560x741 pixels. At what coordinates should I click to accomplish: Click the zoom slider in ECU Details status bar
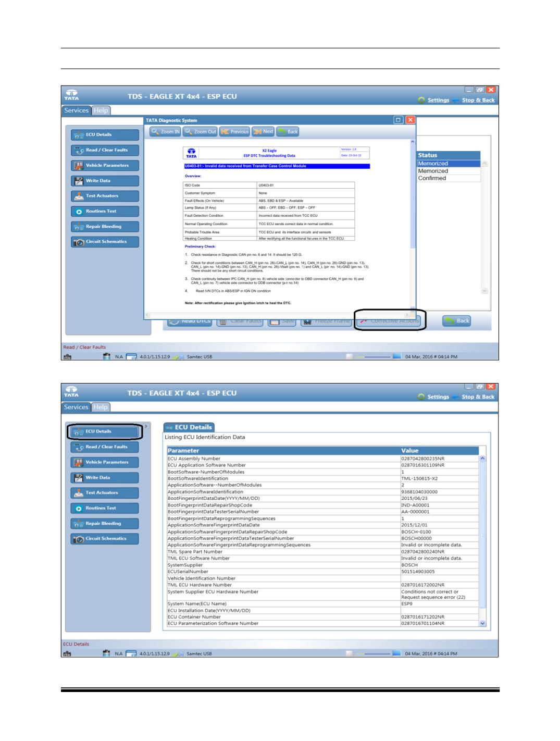pyautogui.click(x=373, y=653)
